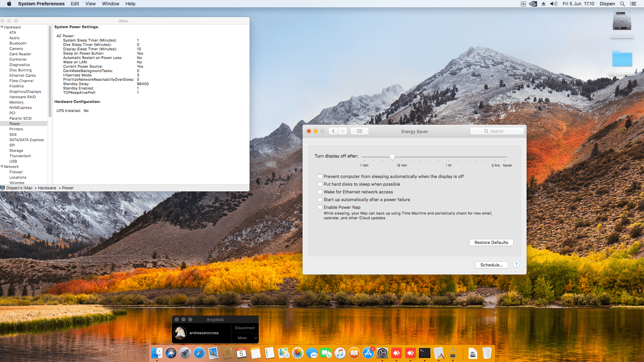Toggle Put hard disks to sleep
The image size is (644, 362).
[x=320, y=184]
